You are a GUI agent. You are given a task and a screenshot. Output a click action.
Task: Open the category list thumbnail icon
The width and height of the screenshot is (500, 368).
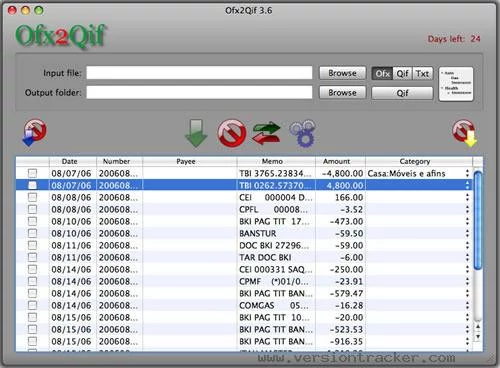(x=456, y=84)
